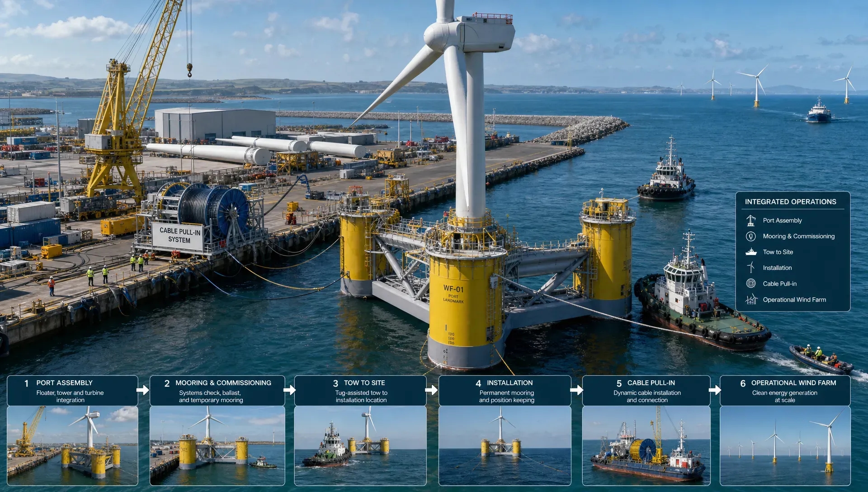Screen dimensions: 868x492
Task: Select Operational Wind Farm legend entry
Action: [795, 299]
